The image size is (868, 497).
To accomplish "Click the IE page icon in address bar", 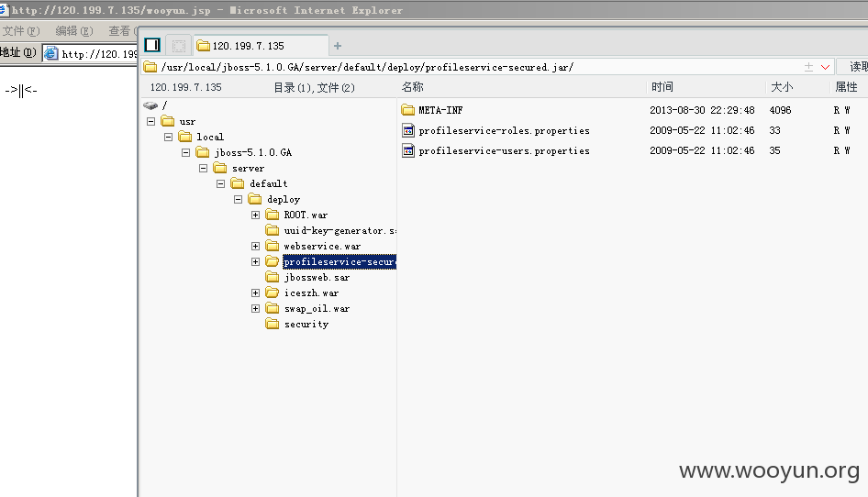I will [51, 53].
